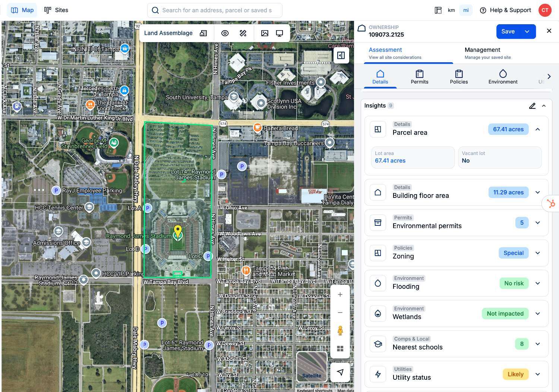Open the image export icon in map toolbar

tap(265, 33)
